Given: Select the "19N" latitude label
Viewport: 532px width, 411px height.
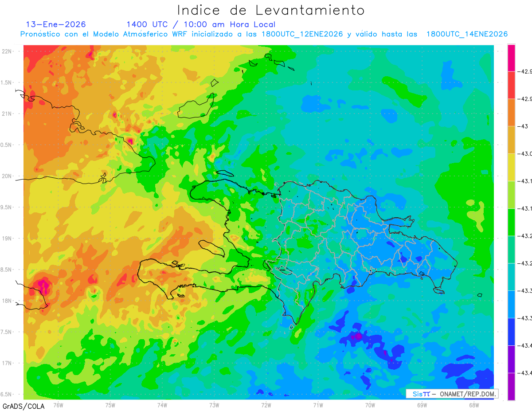Looking at the screenshot, I should click(6, 238).
